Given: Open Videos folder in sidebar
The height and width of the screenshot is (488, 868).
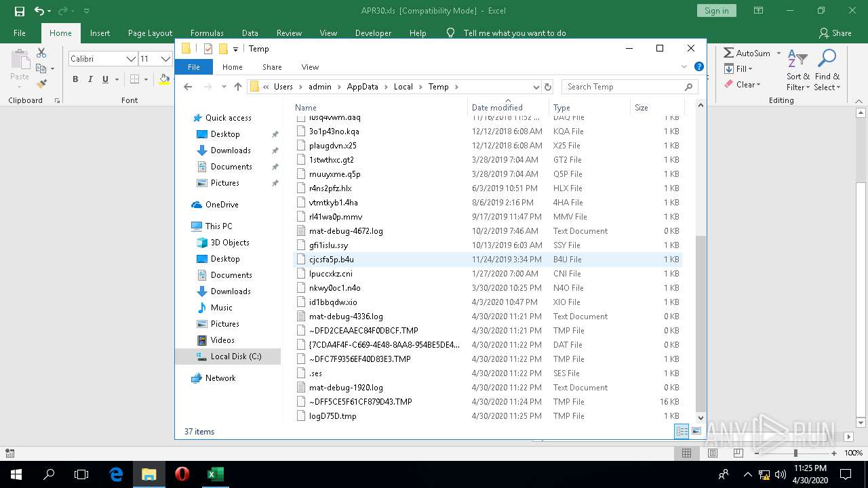Looking at the screenshot, I should click(222, 340).
